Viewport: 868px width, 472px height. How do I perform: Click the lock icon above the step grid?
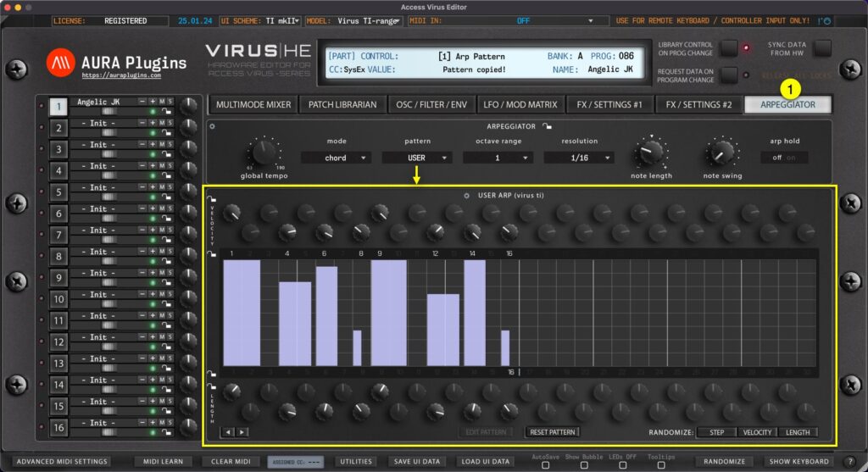click(211, 254)
